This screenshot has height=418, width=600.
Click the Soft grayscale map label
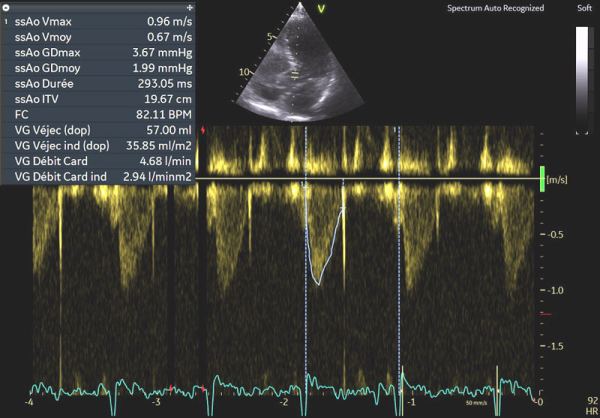[x=583, y=9]
